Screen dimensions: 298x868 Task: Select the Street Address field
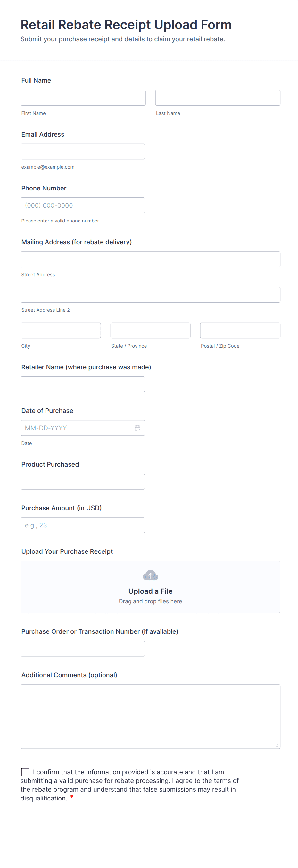(x=150, y=259)
